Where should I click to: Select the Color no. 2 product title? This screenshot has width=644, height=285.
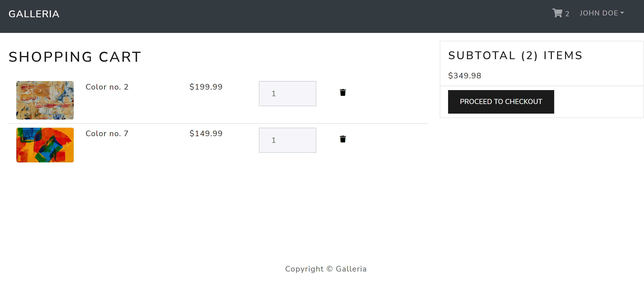click(x=107, y=87)
